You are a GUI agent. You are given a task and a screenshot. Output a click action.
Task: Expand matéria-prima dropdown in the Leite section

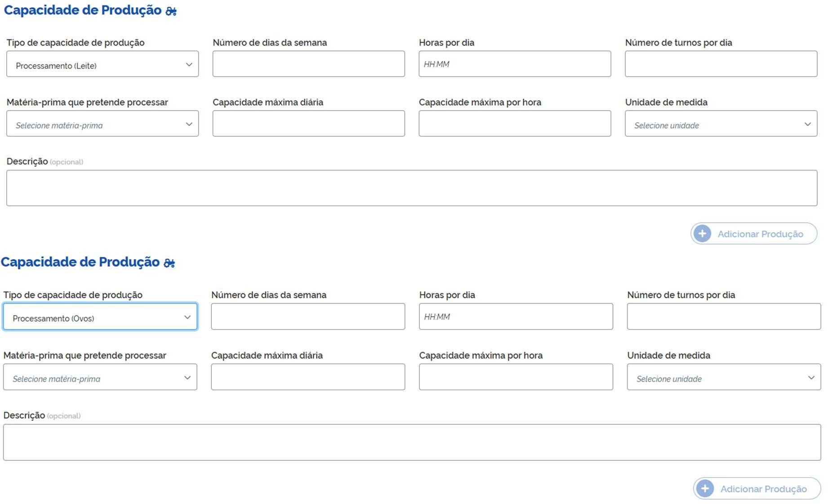click(x=102, y=124)
